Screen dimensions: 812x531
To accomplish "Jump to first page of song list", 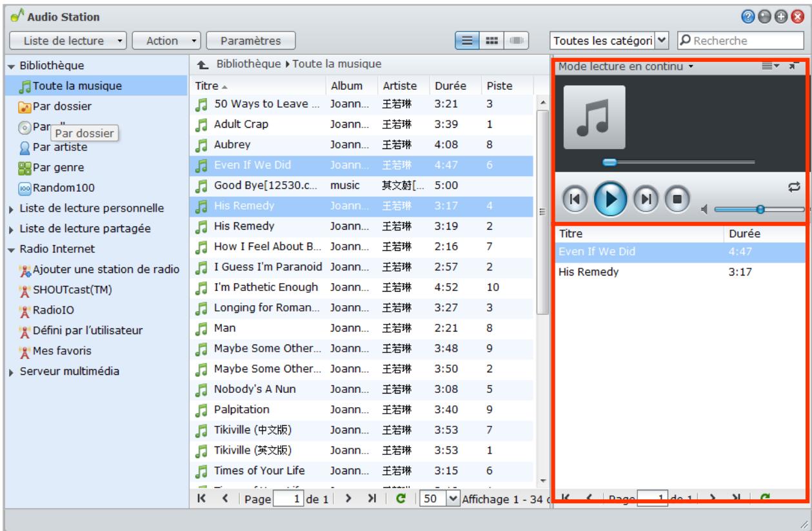I will point(201,499).
